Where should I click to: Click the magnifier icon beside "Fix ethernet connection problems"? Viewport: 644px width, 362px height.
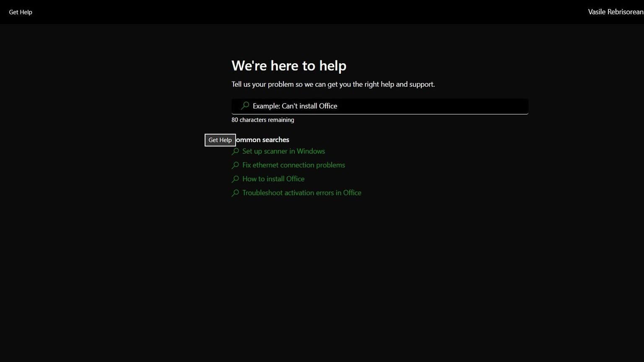pyautogui.click(x=235, y=165)
